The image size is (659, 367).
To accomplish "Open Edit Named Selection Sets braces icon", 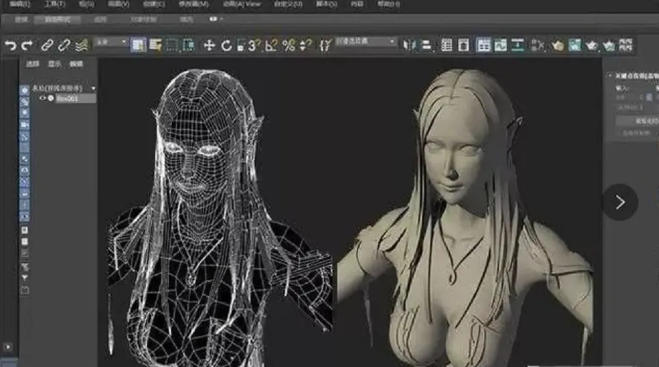I will point(325,45).
